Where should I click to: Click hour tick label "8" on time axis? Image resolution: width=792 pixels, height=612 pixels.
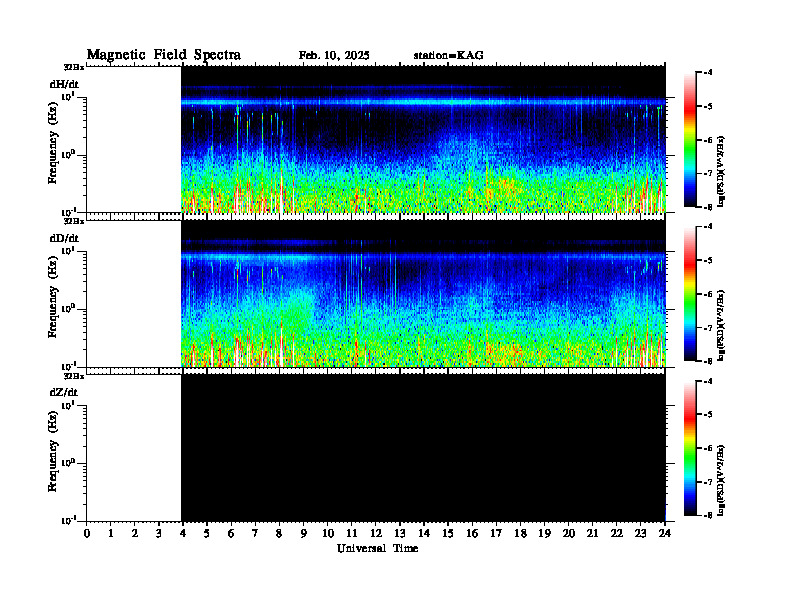point(279,533)
